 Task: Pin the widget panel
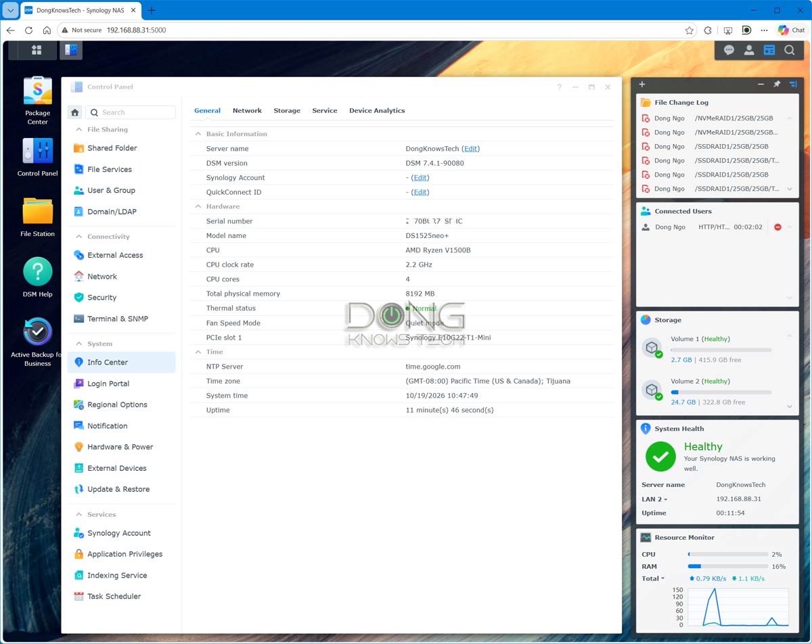pyautogui.click(x=777, y=85)
